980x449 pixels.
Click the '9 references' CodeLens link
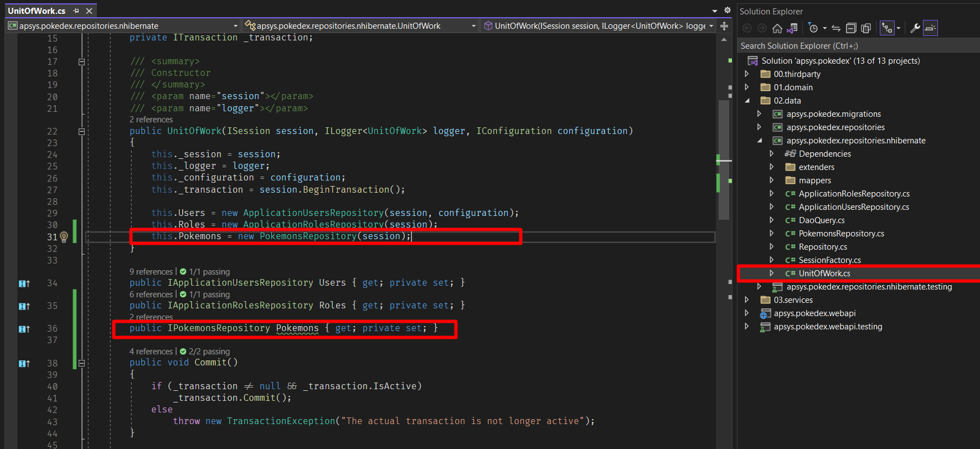point(151,272)
